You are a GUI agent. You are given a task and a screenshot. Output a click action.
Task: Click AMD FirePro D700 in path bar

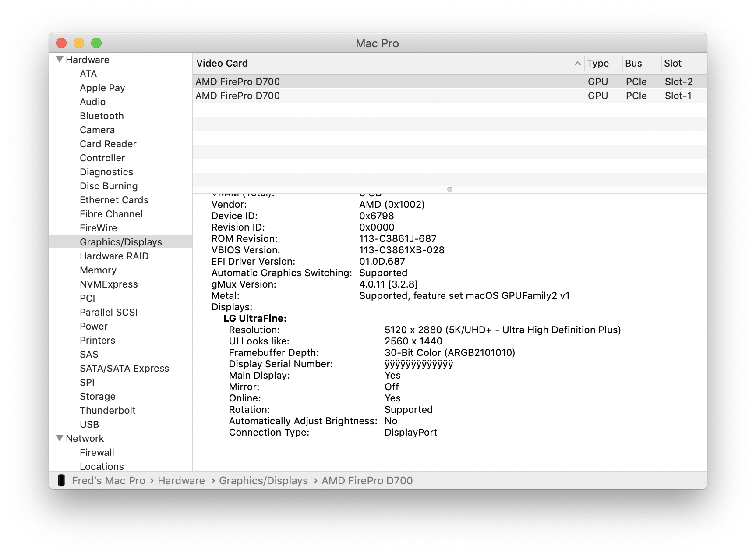point(367,480)
